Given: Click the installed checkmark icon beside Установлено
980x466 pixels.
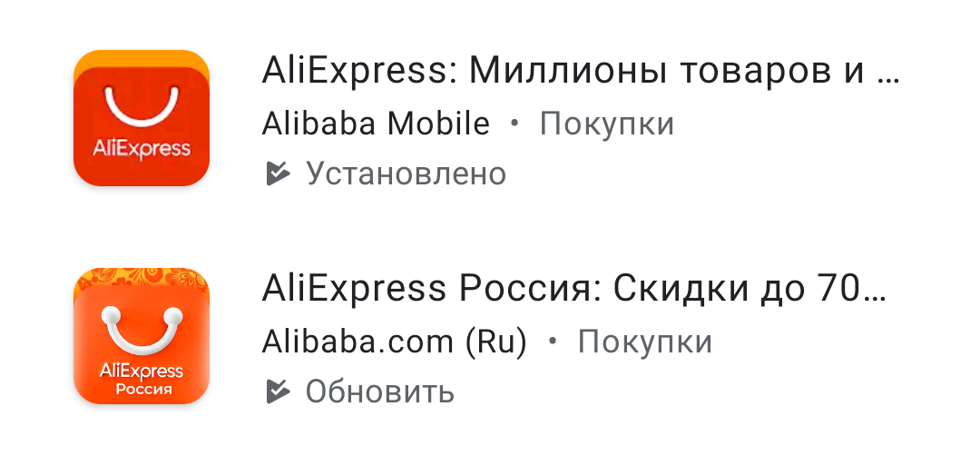Looking at the screenshot, I should [x=278, y=173].
